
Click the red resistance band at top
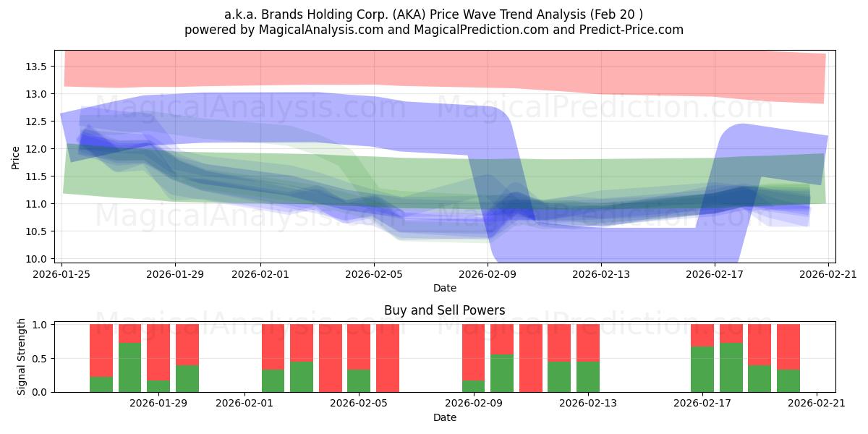coord(445,72)
